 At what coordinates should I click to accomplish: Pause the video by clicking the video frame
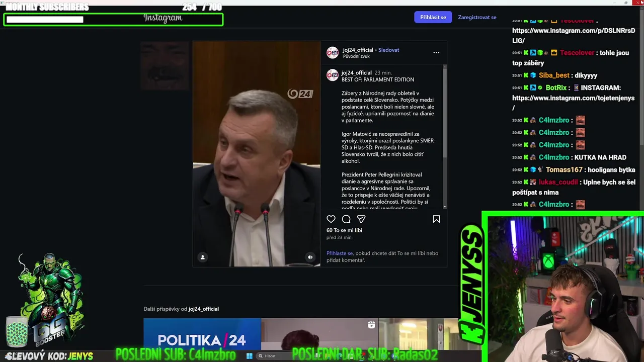(257, 153)
